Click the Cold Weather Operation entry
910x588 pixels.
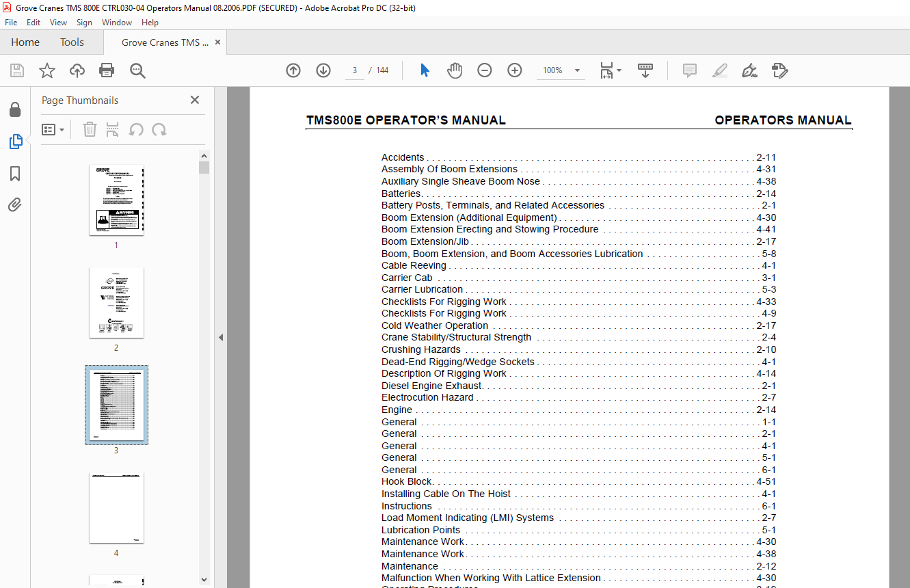pos(578,325)
